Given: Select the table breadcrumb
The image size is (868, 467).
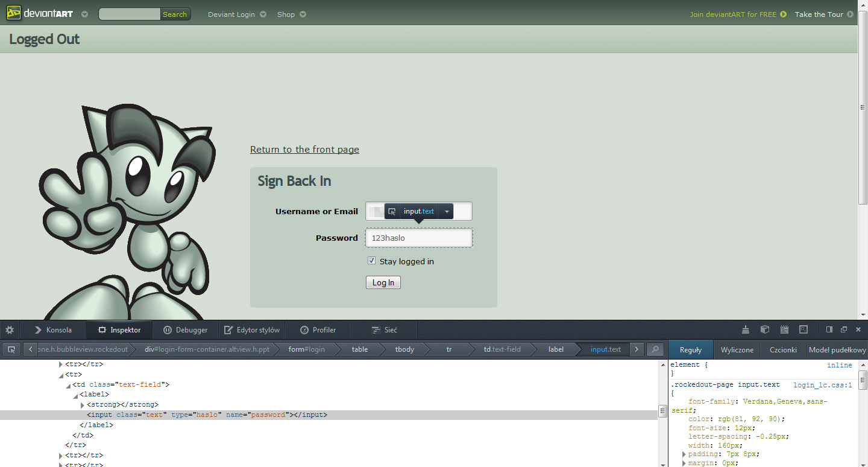Looking at the screenshot, I should click(x=360, y=349).
